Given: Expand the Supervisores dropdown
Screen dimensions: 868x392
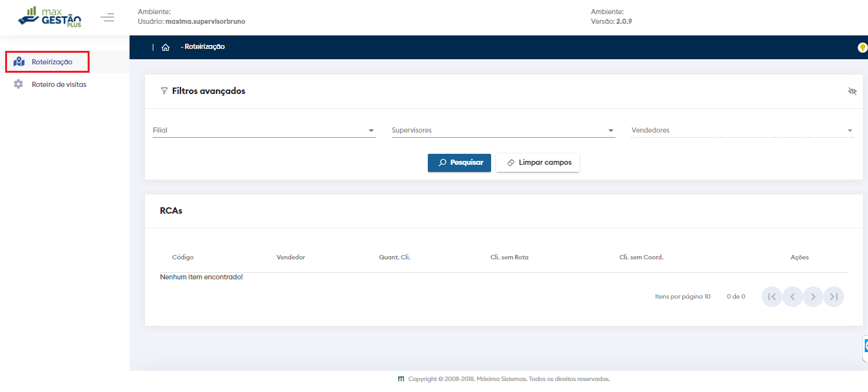Looking at the screenshot, I should click(503, 131).
